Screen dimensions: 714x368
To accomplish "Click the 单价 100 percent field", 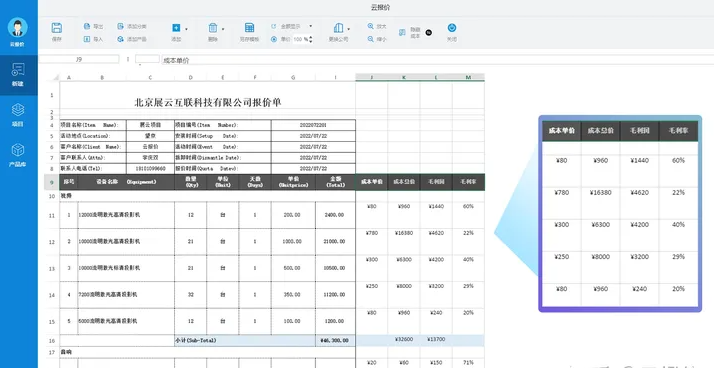I will pyautogui.click(x=300, y=40).
